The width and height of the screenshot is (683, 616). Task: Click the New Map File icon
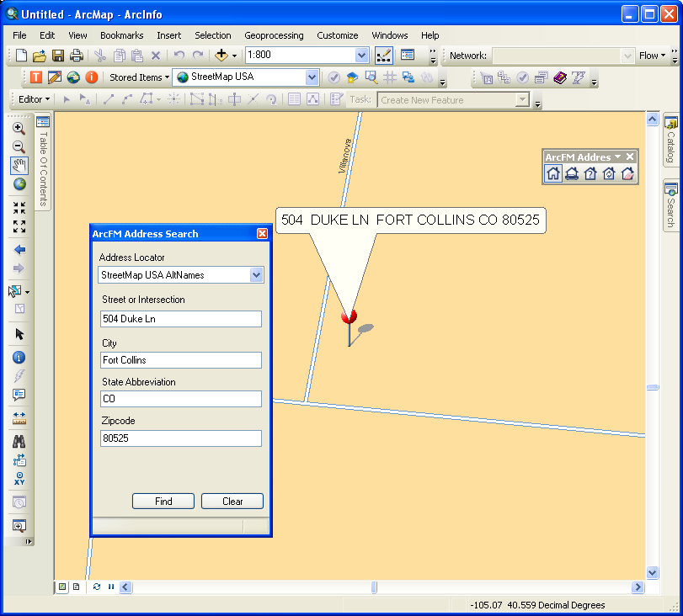point(21,56)
